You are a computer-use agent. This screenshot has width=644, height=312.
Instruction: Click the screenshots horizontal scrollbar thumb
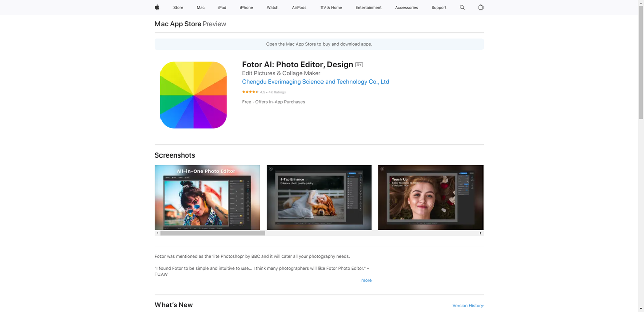[x=213, y=233]
